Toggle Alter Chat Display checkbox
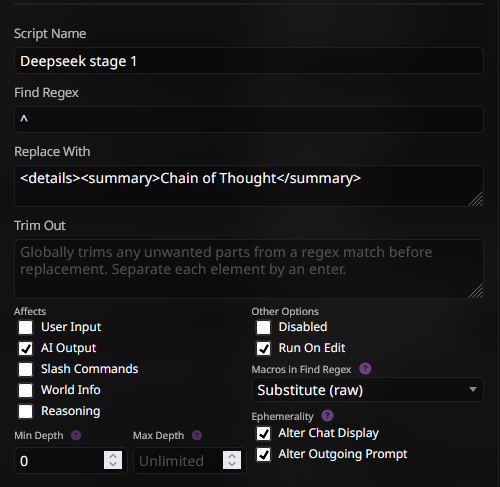Image resolution: width=500 pixels, height=487 pixels. point(263,433)
